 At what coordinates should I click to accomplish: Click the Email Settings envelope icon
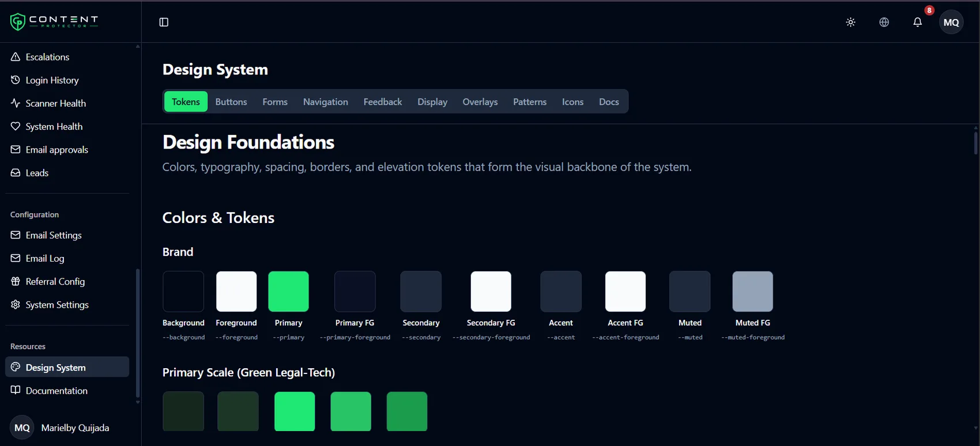16,235
